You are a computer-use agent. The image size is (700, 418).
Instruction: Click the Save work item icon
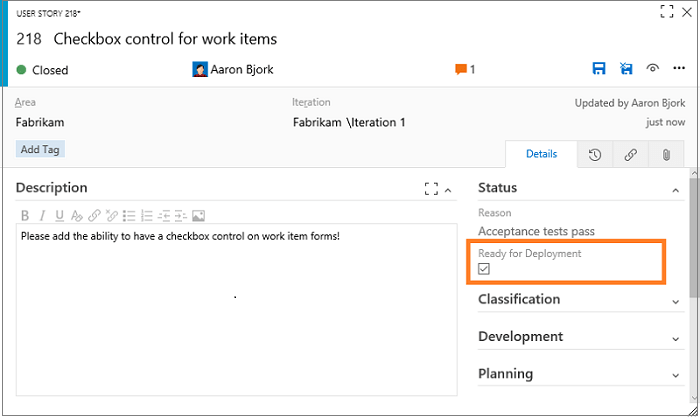tap(599, 69)
